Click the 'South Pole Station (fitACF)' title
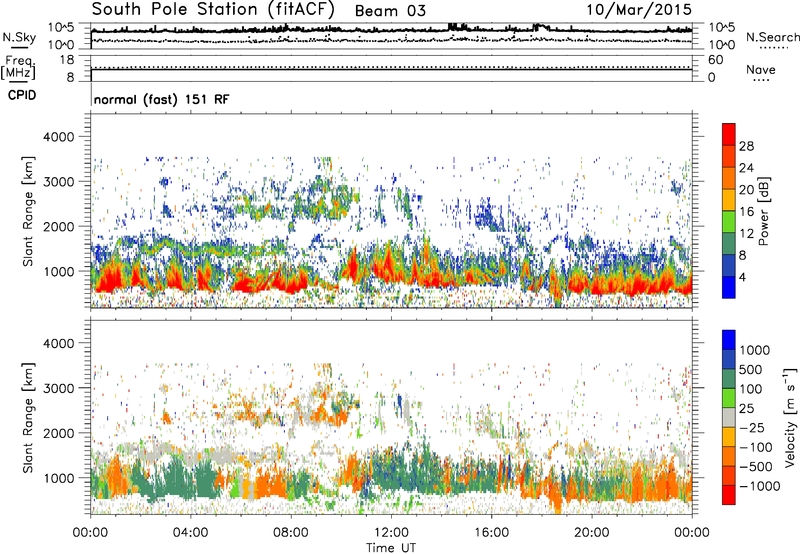The height and width of the screenshot is (554, 800). pos(213,10)
